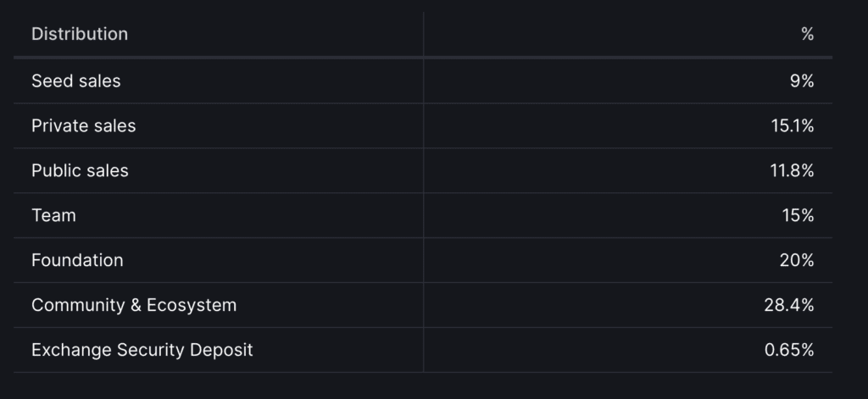Click the 15% value for Team
868x399 pixels.
pyautogui.click(x=798, y=216)
